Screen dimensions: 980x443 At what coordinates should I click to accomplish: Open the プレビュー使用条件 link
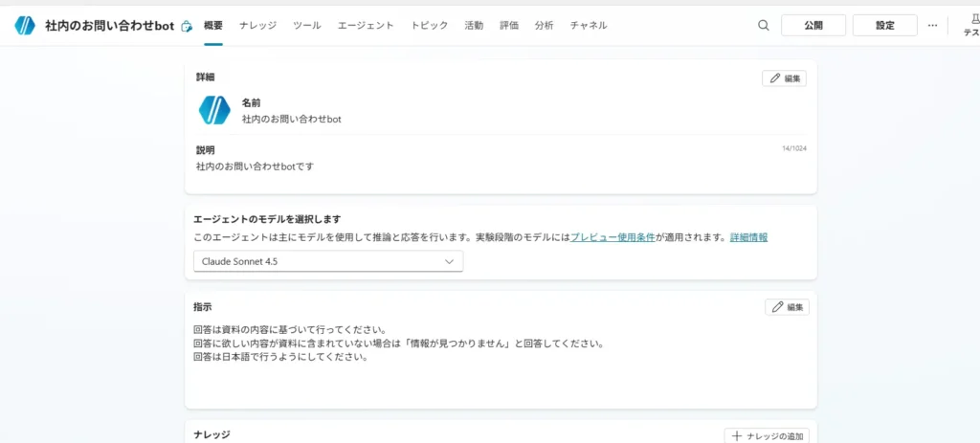(x=612, y=237)
